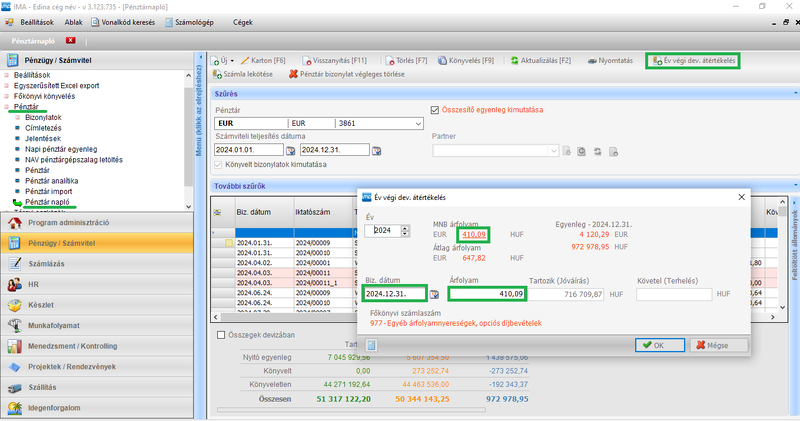The height and width of the screenshot is (421, 800).
Task: Open Projektek / Rendezvények module
Action: tap(97, 366)
